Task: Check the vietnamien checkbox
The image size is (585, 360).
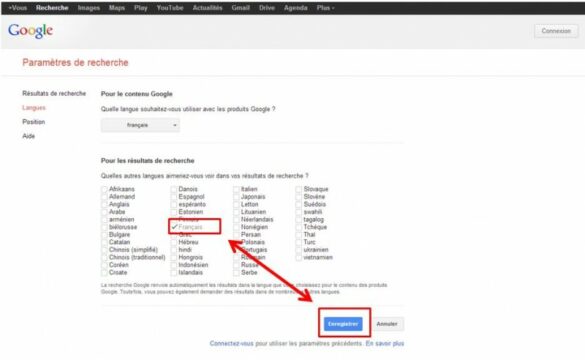Action: (298, 258)
